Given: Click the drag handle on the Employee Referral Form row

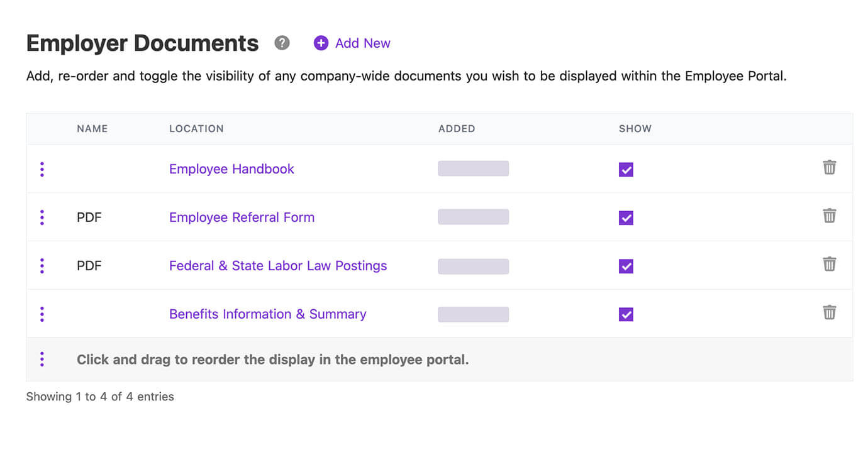Looking at the screenshot, I should 42,217.
